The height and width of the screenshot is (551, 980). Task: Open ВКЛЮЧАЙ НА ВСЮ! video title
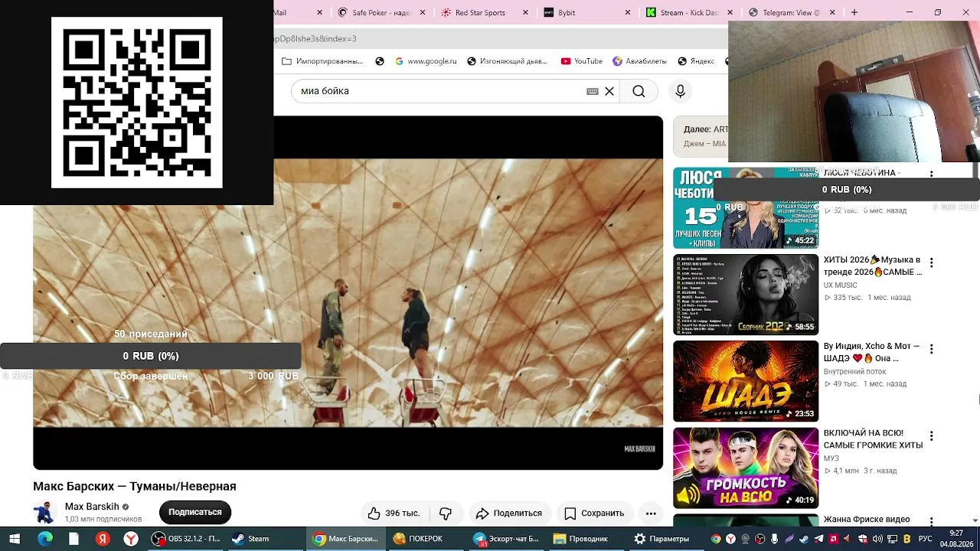(872, 439)
